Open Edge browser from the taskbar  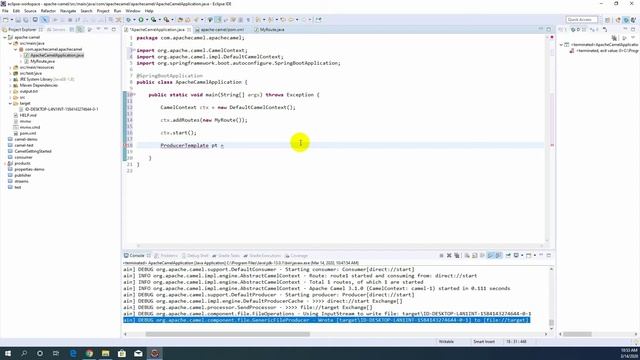73,353
